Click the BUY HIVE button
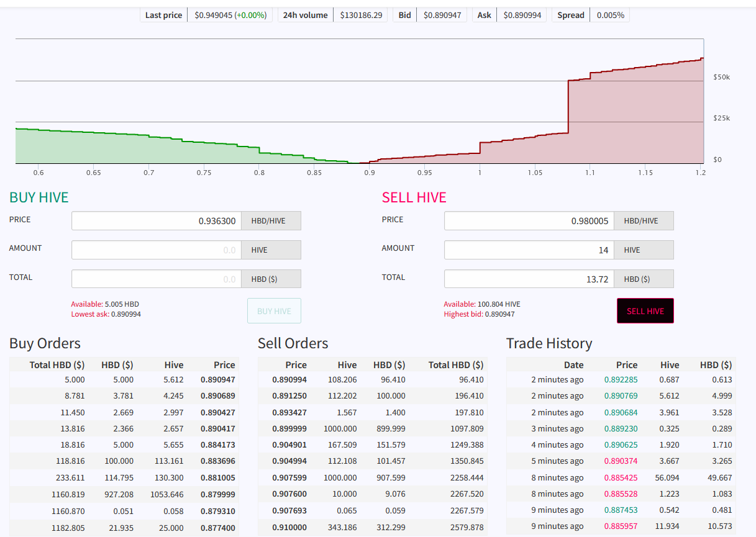756x537 pixels. click(x=274, y=311)
